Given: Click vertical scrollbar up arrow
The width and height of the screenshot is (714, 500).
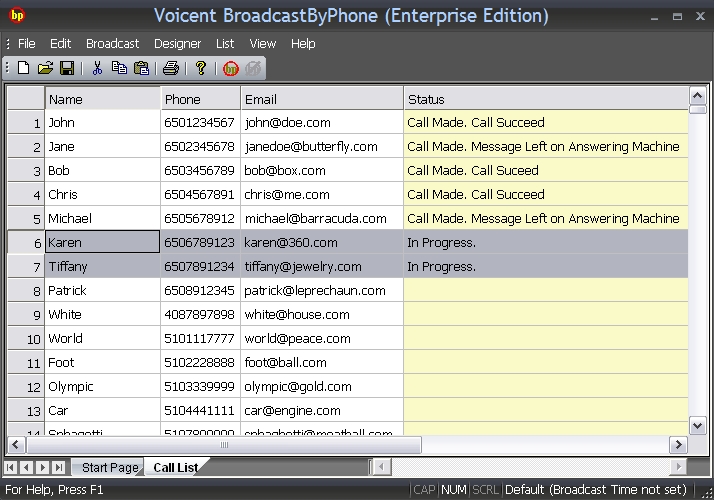Looking at the screenshot, I should [x=697, y=96].
